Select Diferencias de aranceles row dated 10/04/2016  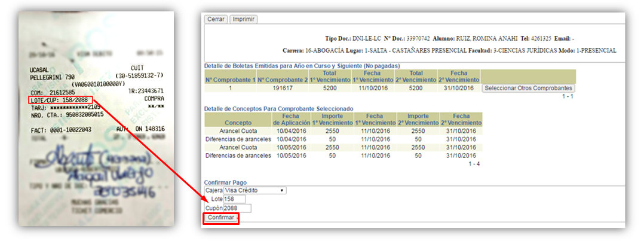click(x=344, y=139)
